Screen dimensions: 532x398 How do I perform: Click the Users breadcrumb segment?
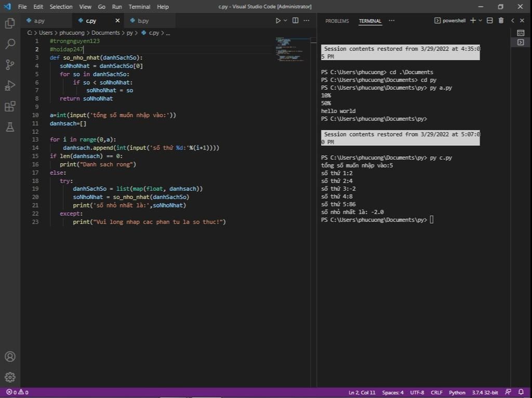46,33
